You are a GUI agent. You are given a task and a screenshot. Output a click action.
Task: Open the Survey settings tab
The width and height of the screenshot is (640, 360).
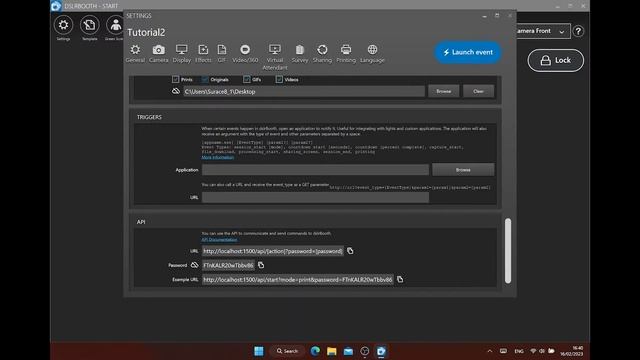pyautogui.click(x=300, y=53)
